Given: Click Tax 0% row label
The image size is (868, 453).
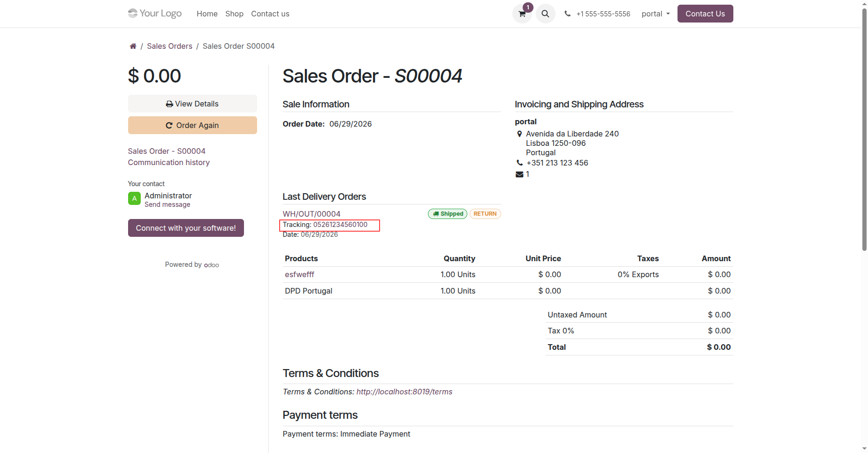Looking at the screenshot, I should point(561,331).
